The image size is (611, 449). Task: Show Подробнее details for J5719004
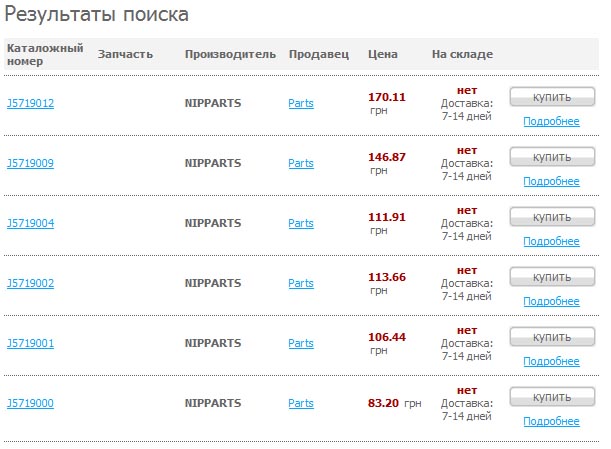(x=551, y=242)
